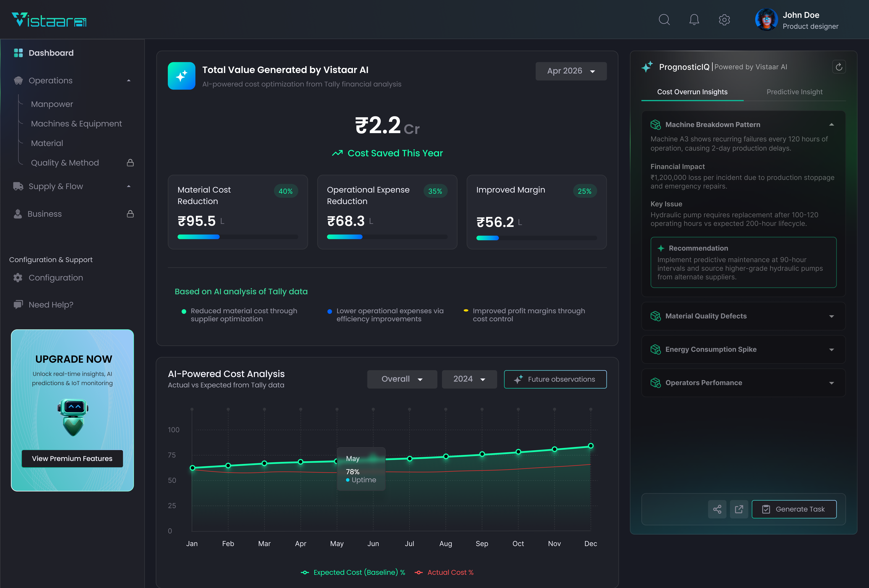This screenshot has height=588, width=869.
Task: Click the Business sidebar item label
Action: pyautogui.click(x=45, y=214)
